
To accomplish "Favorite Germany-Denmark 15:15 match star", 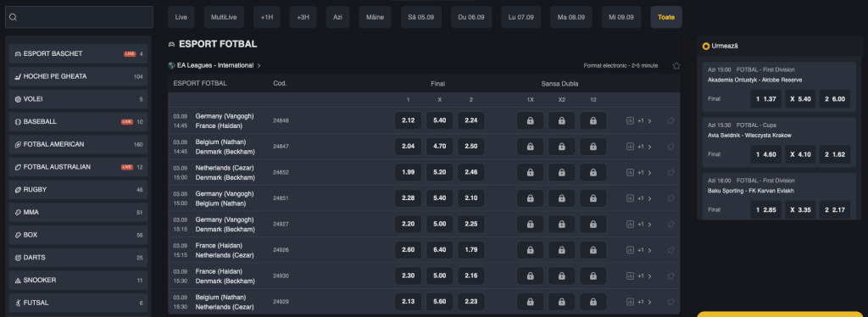I will tap(670, 224).
